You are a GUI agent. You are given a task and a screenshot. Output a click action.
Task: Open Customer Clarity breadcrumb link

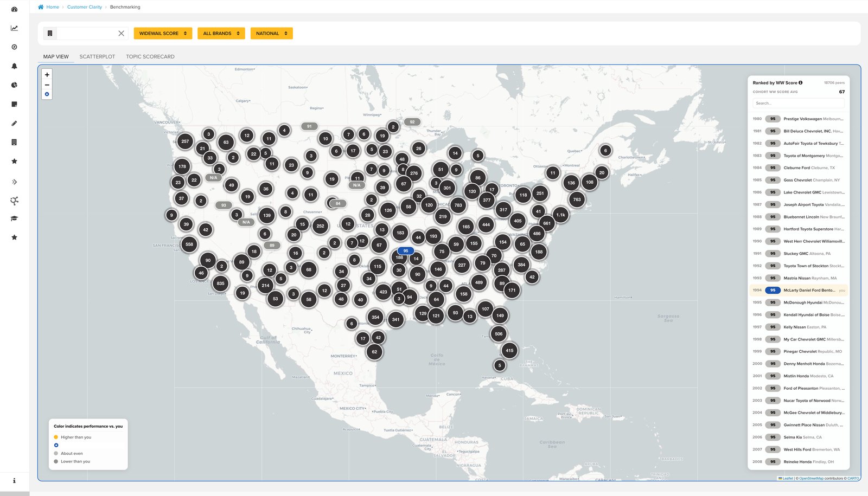pos(85,7)
